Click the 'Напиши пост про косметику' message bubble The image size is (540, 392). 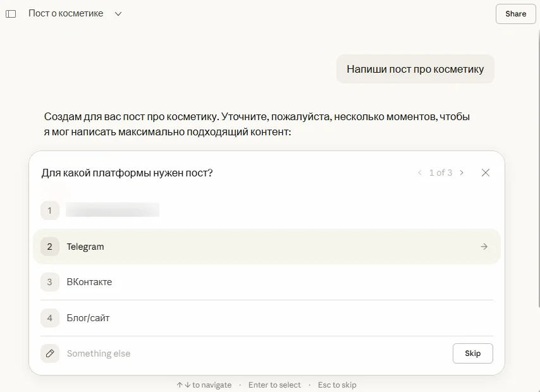pyautogui.click(x=415, y=69)
